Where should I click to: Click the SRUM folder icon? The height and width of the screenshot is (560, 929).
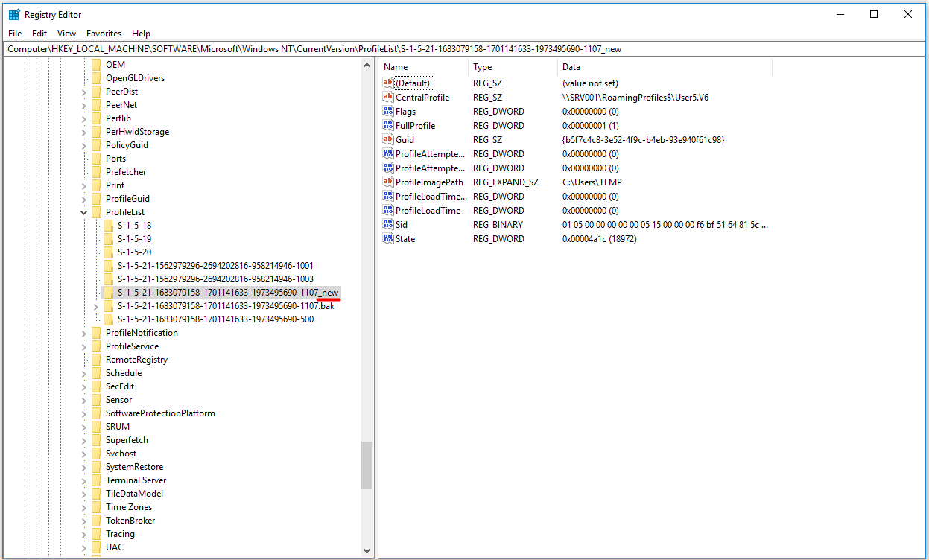tap(96, 427)
